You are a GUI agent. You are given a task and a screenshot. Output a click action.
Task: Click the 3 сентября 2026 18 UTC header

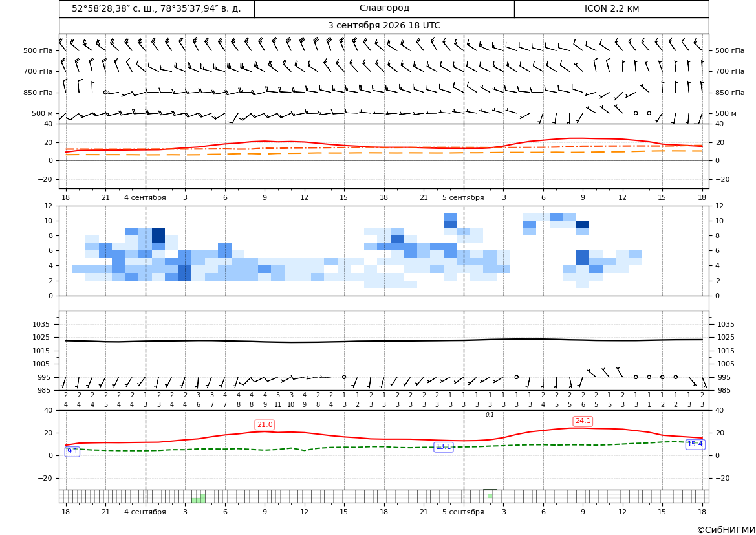coord(384,26)
